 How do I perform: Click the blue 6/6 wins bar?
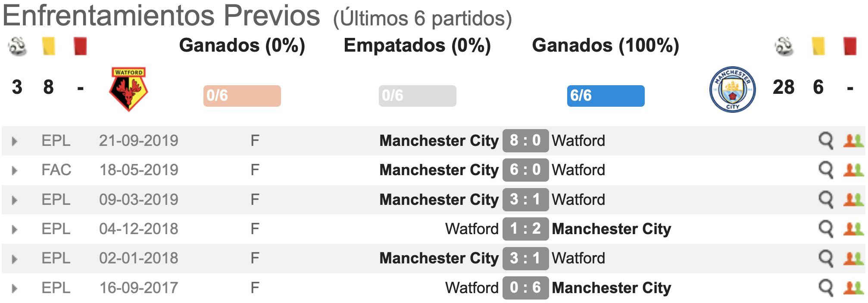pos(606,96)
